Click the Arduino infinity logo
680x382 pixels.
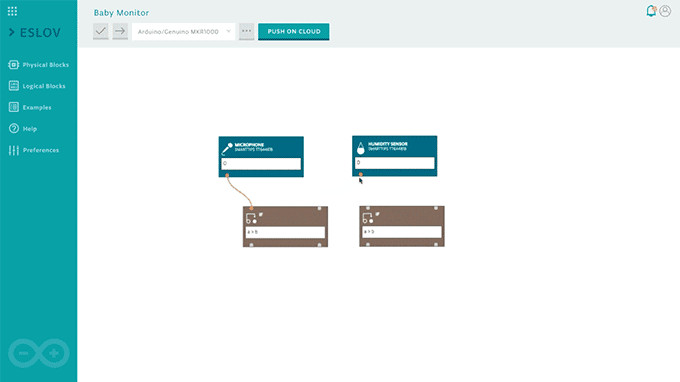tap(39, 353)
